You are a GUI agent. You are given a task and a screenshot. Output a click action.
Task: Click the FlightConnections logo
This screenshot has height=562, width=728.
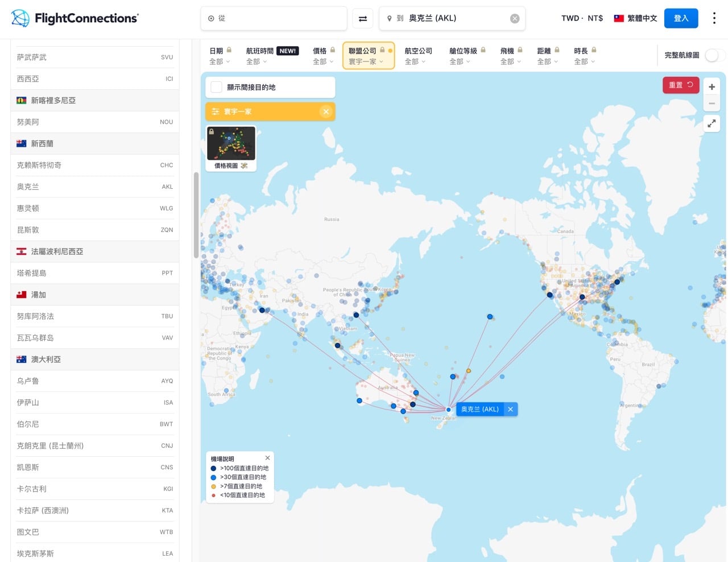tap(75, 18)
